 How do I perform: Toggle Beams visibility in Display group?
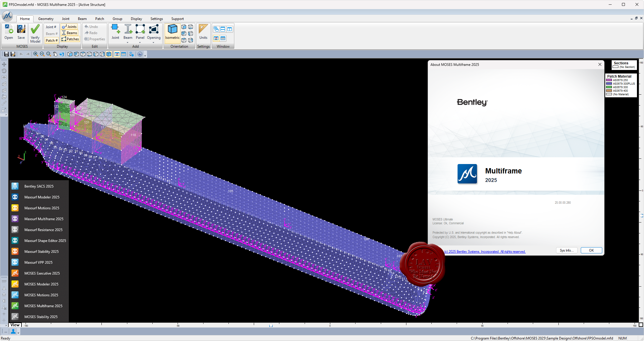[69, 33]
